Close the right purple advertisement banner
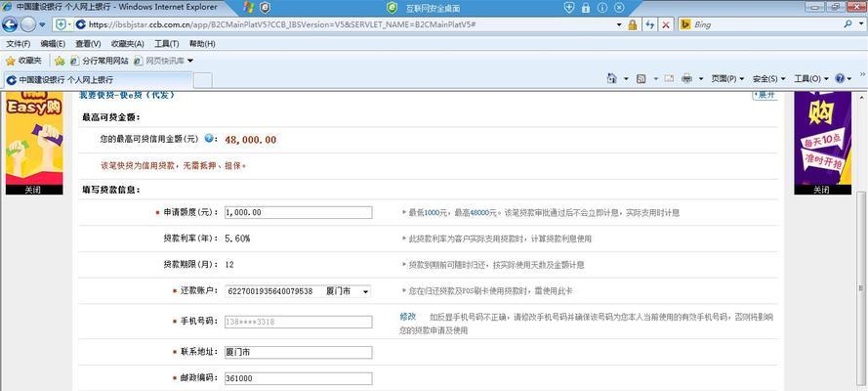 coord(823,190)
